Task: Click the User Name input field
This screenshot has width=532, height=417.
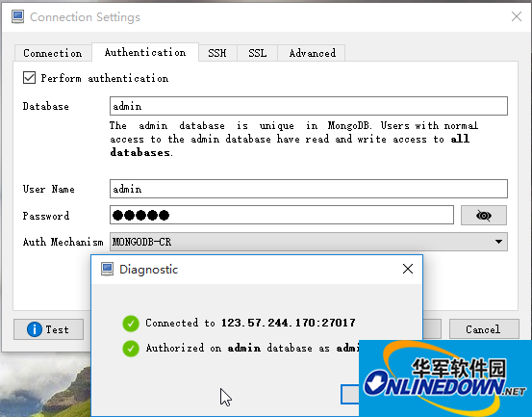Action: coord(309,189)
